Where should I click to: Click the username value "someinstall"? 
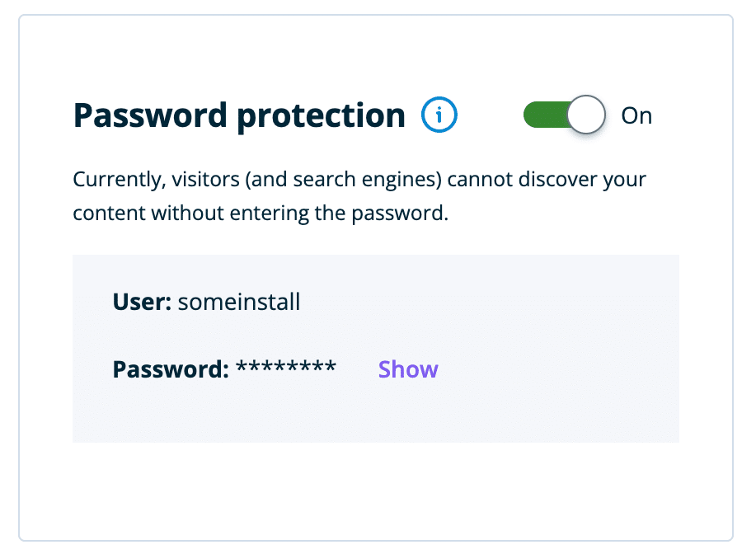(x=239, y=303)
